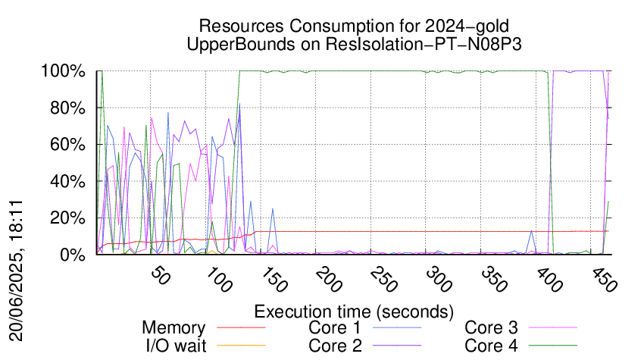Click the red Memory legend line sample

point(241,327)
